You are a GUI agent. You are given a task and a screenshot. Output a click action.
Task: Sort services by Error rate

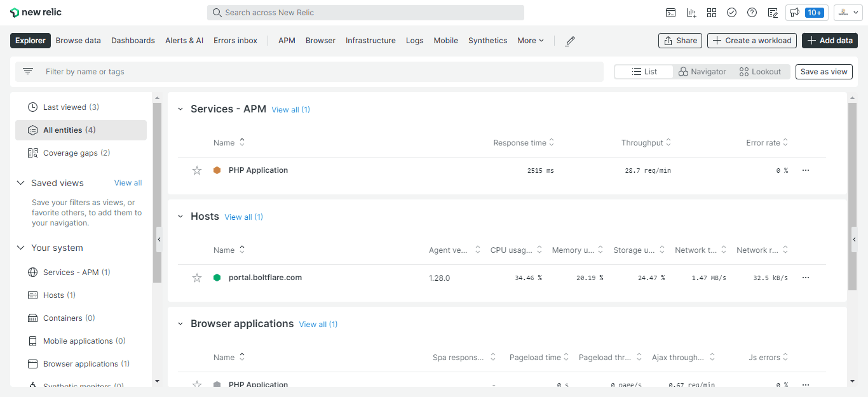(x=767, y=143)
